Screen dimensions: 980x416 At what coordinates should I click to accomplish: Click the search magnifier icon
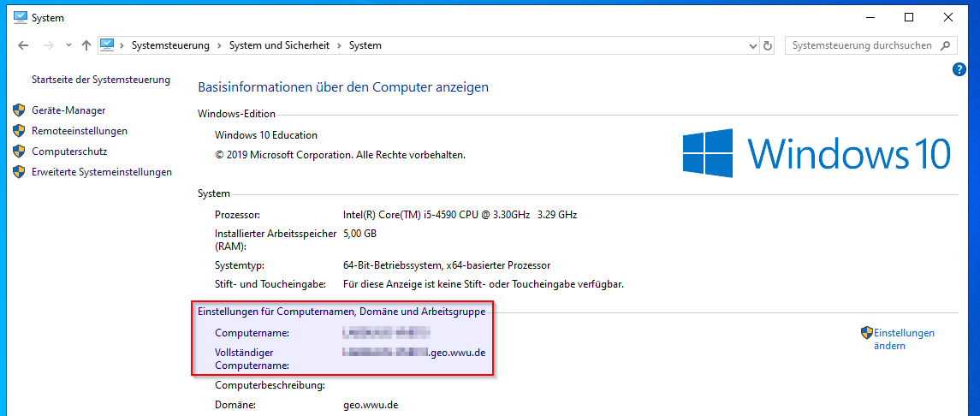(x=945, y=45)
